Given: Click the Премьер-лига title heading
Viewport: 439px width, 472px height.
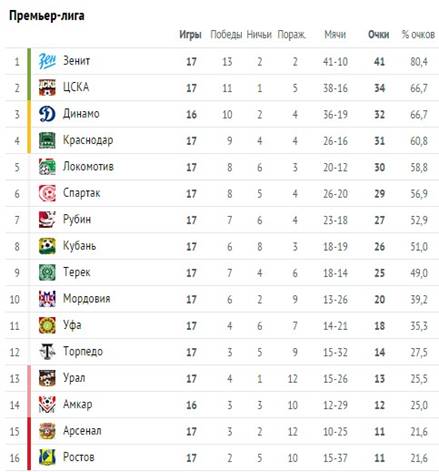Looking at the screenshot, I should coord(47,16).
